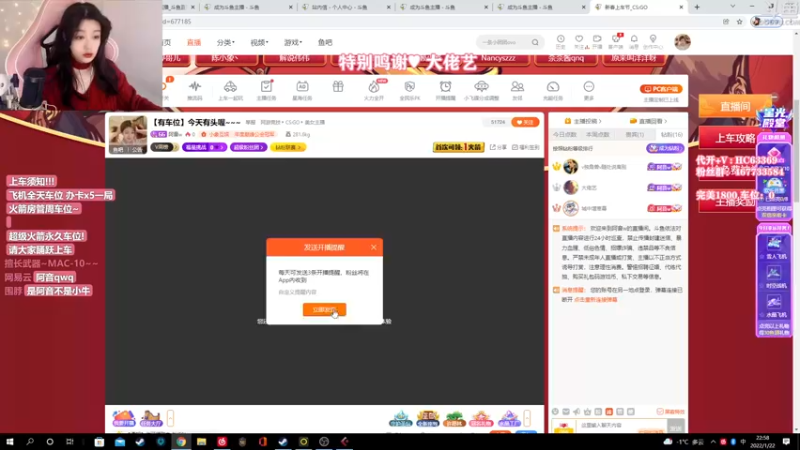This screenshot has height=450, width=800.
Task: Open File Explorer from the taskbar
Action: point(202,442)
